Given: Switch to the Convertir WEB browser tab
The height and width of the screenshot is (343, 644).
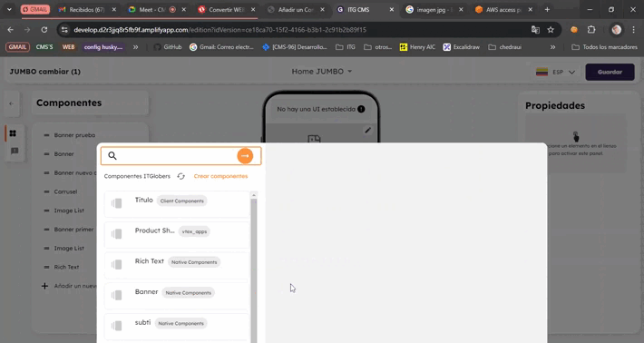Looking at the screenshot, I should (x=226, y=9).
